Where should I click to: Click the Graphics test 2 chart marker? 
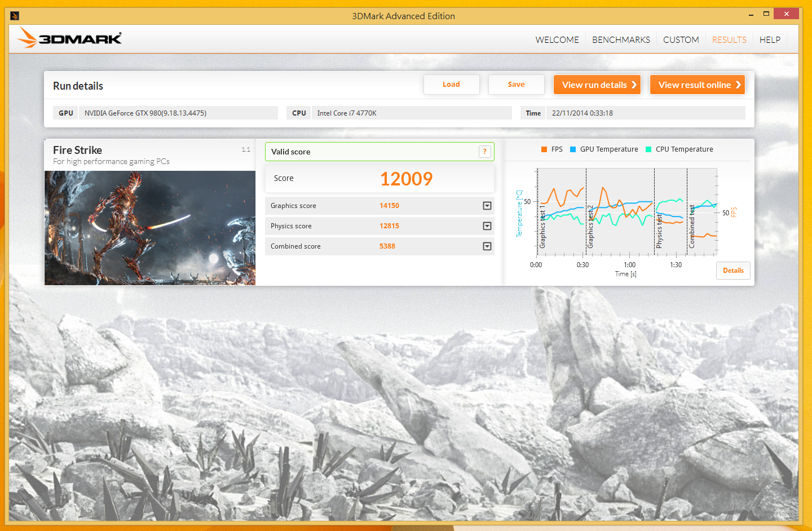(590, 227)
